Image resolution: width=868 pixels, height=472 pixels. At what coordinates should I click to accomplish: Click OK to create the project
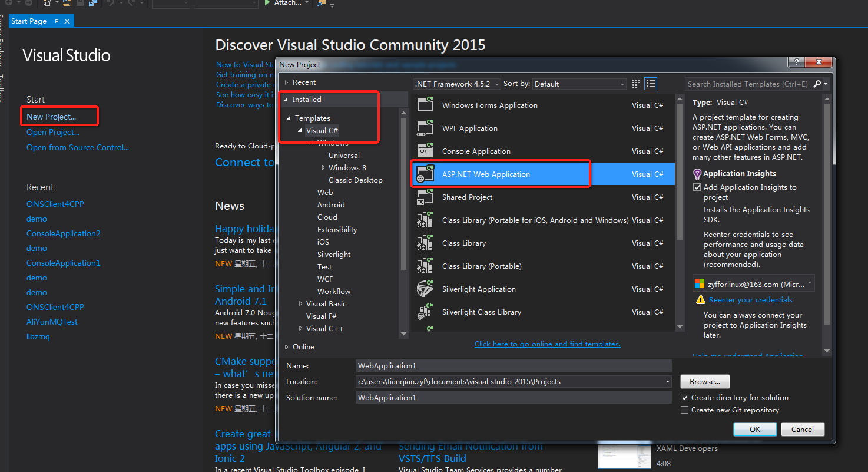click(x=755, y=429)
